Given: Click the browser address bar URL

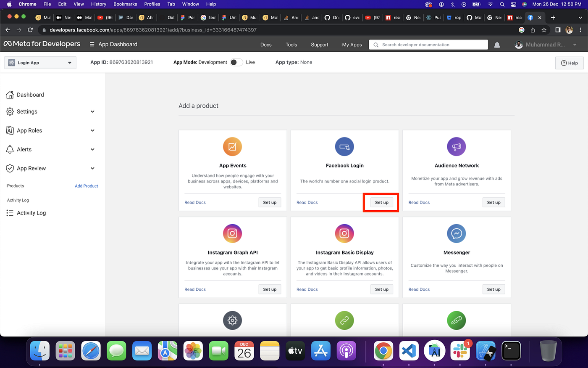Looking at the screenshot, I should tap(153, 30).
